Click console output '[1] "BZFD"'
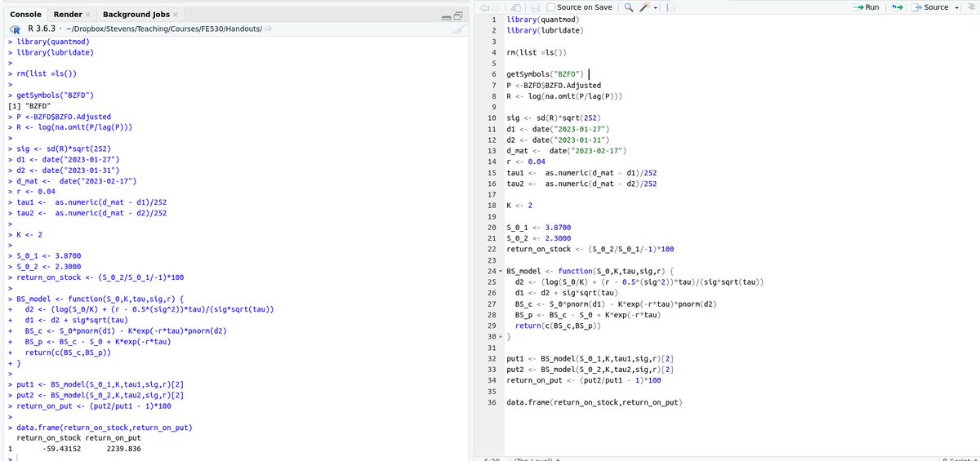The image size is (980, 461). 29,106
